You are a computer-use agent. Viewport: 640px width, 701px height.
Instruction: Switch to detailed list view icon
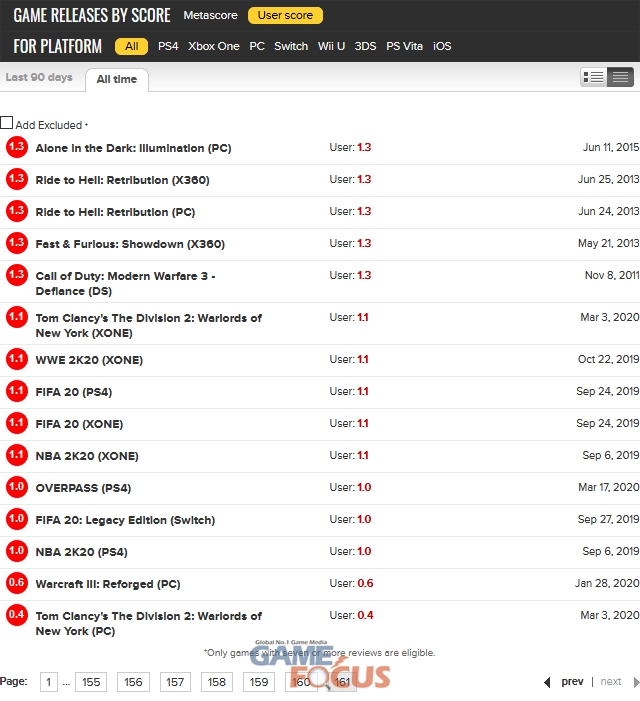click(594, 77)
